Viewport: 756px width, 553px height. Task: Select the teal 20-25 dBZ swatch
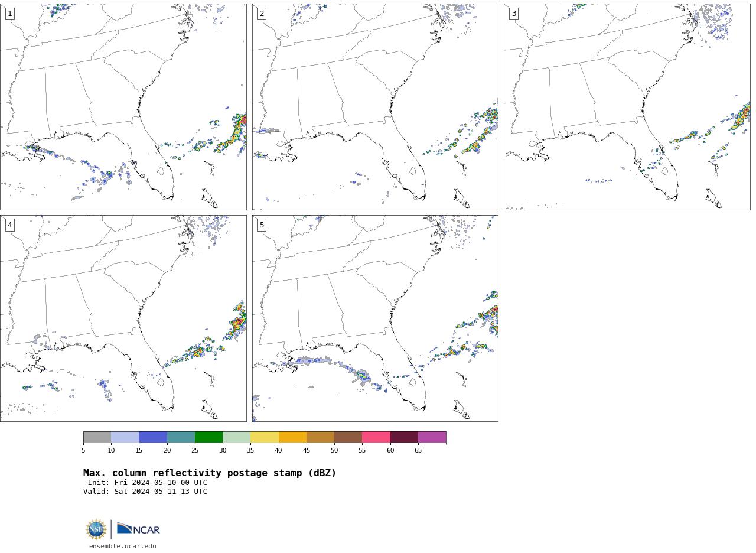[181, 437]
